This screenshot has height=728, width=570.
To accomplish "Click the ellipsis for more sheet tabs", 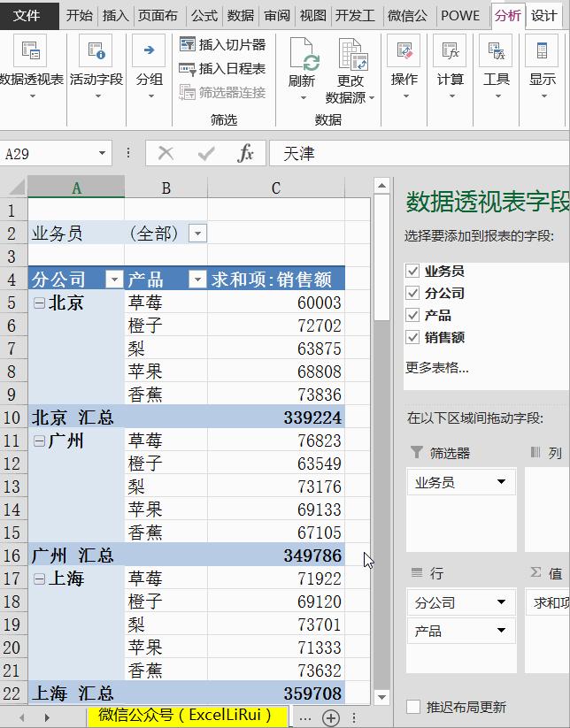I will pyautogui.click(x=304, y=717).
